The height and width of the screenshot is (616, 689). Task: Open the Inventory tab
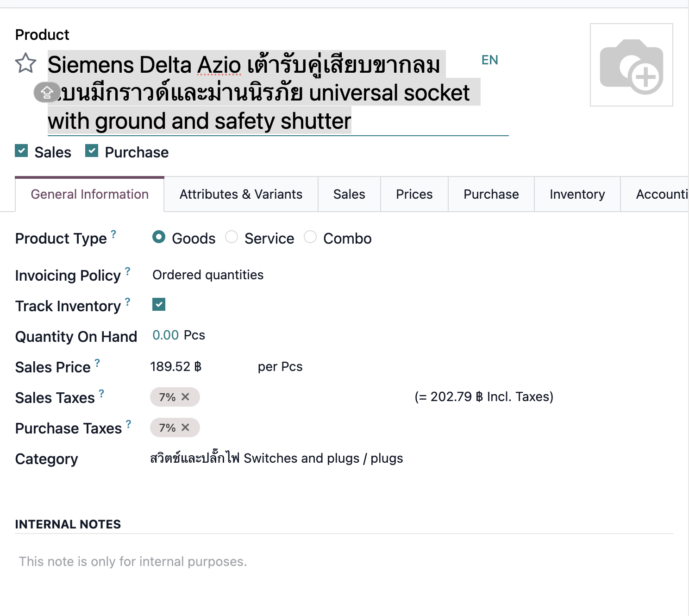[x=577, y=194]
